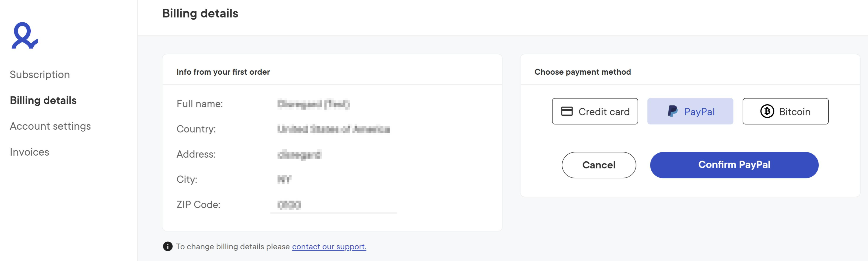
Task: Click the PayPal logo icon
Action: 672,111
